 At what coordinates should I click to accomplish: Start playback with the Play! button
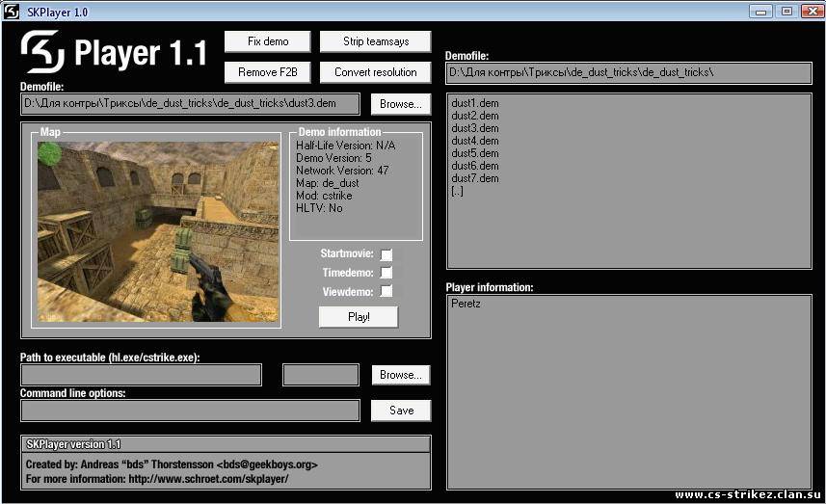tap(359, 317)
